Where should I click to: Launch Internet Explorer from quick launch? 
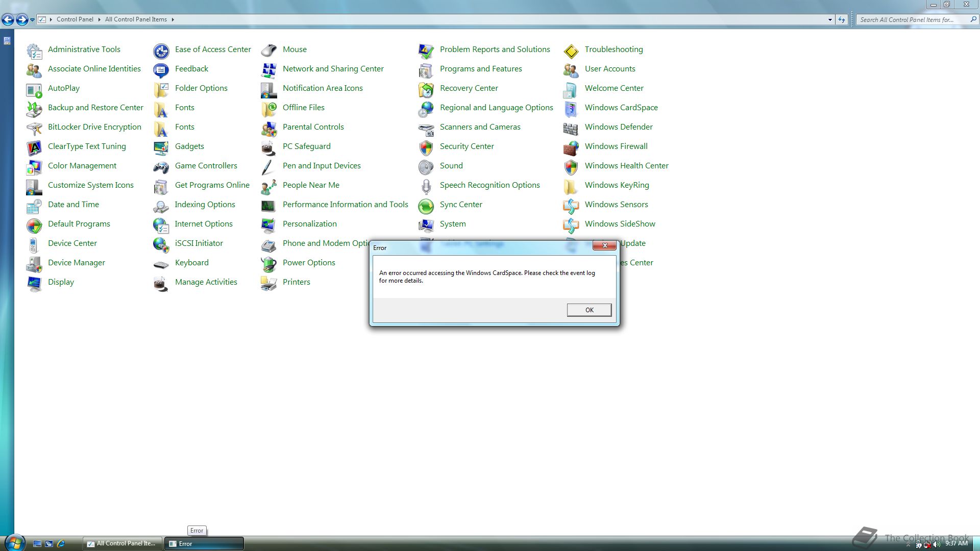click(x=61, y=544)
